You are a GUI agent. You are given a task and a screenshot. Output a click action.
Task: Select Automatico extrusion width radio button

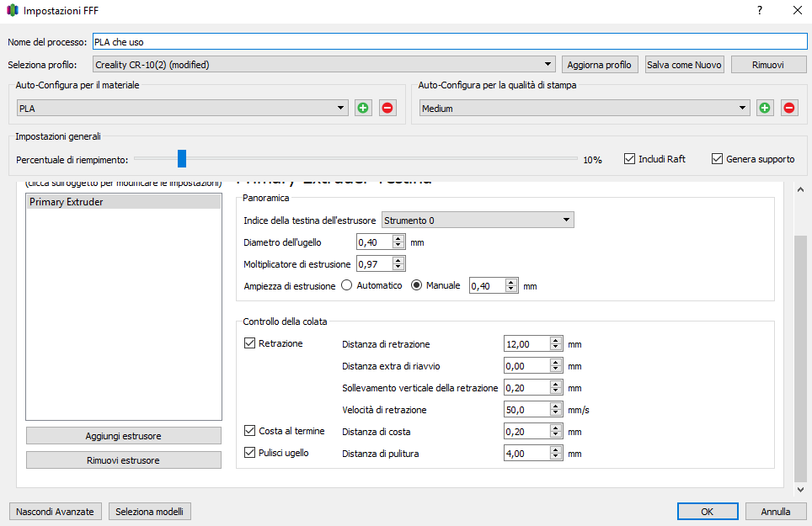coord(347,285)
